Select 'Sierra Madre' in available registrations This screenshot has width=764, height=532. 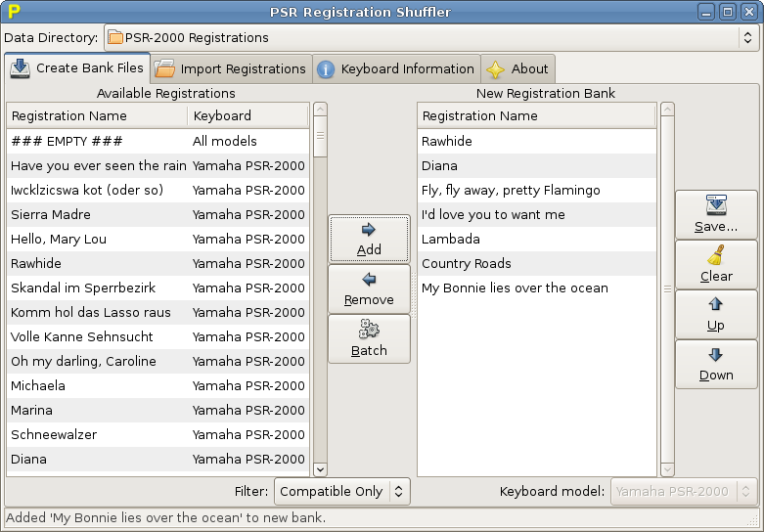click(98, 214)
